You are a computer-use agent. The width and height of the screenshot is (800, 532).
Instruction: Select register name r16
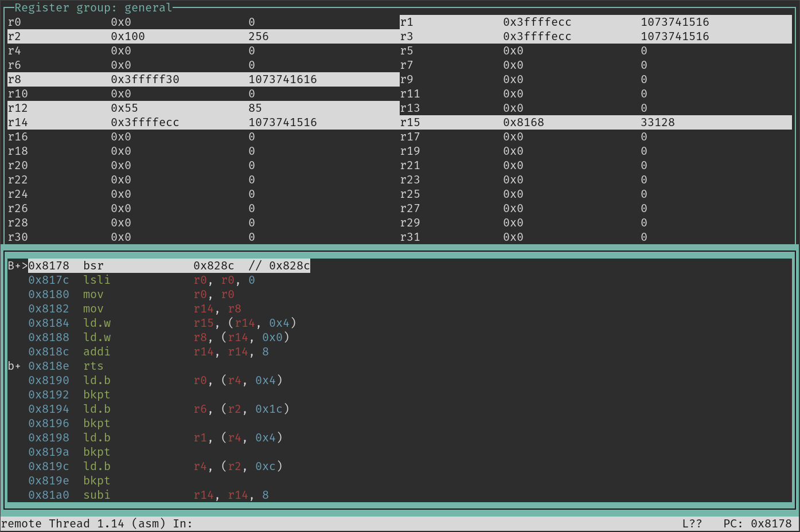tap(18, 136)
